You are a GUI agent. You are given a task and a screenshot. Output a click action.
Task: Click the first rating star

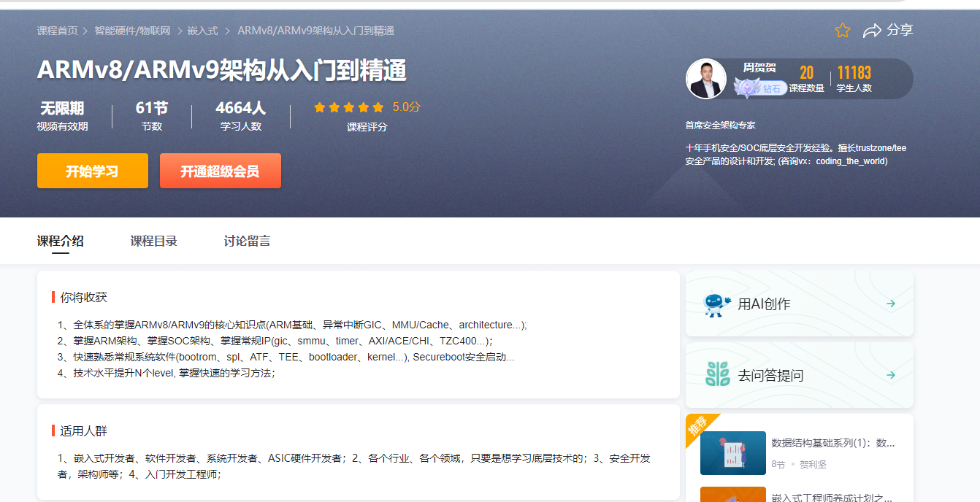tap(320, 107)
